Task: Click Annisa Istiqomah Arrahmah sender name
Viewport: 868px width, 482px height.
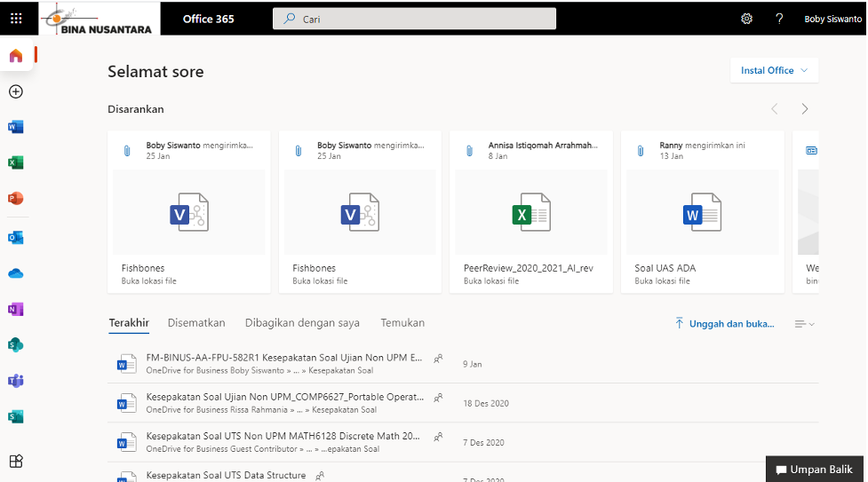Action: (543, 146)
